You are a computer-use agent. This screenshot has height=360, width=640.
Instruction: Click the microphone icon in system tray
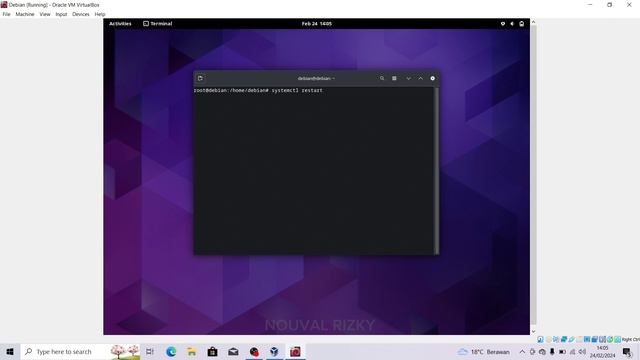552,352
